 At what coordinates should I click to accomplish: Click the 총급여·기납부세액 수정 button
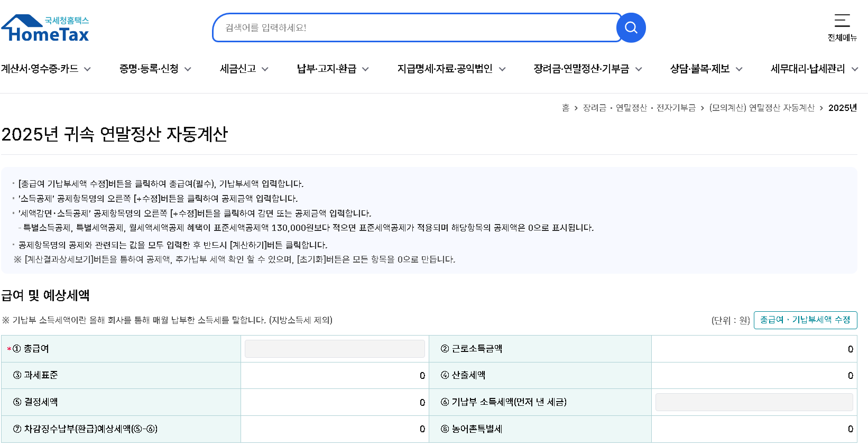click(x=805, y=320)
